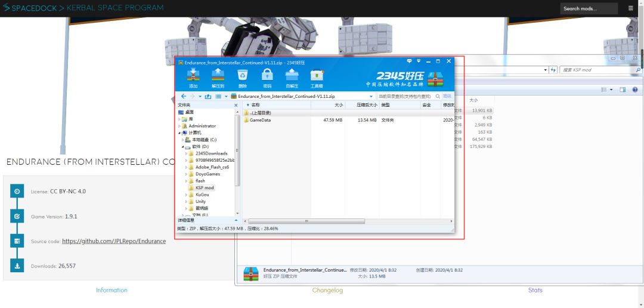Screen dimensions: 644x308
Task: Click the list view mode icon in archive
Action: point(218,96)
